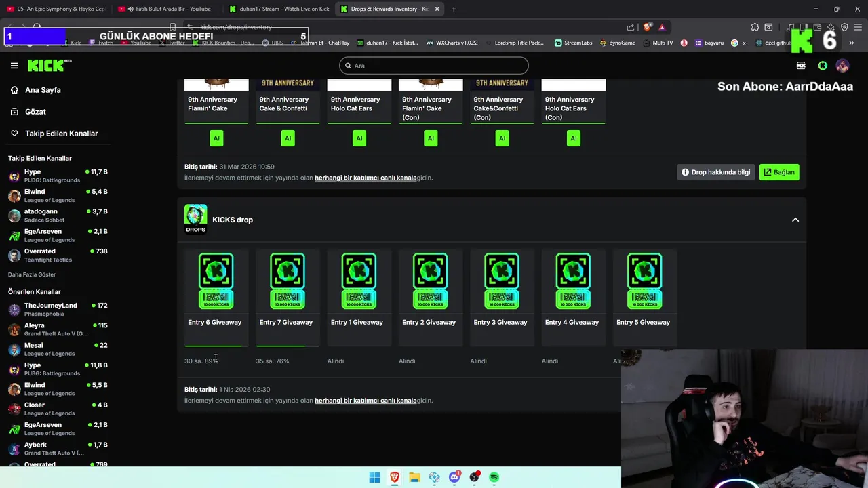
Task: Open the green Kicks currency icon
Action: click(823, 66)
